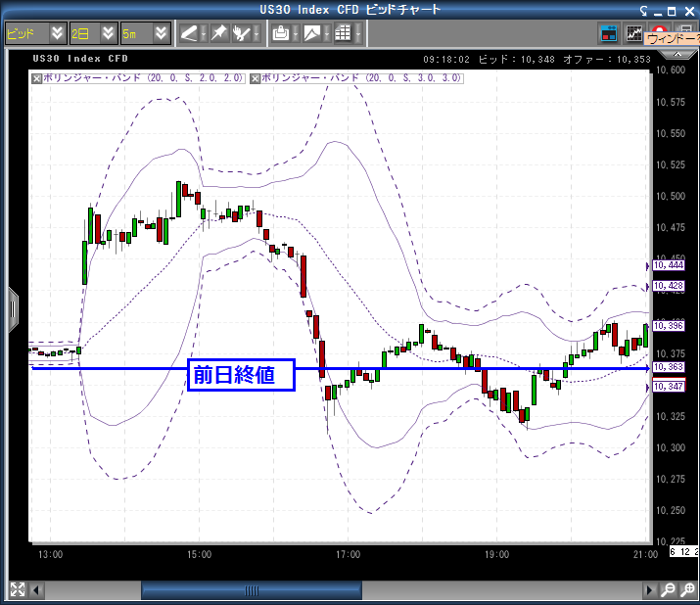Select the 前日終値 line label
The width and height of the screenshot is (700, 605).
click(x=242, y=374)
